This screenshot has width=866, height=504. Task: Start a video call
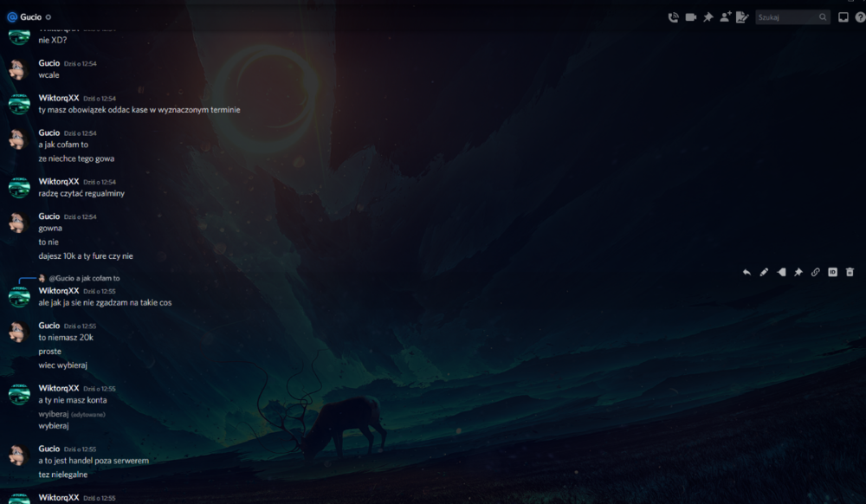point(690,17)
